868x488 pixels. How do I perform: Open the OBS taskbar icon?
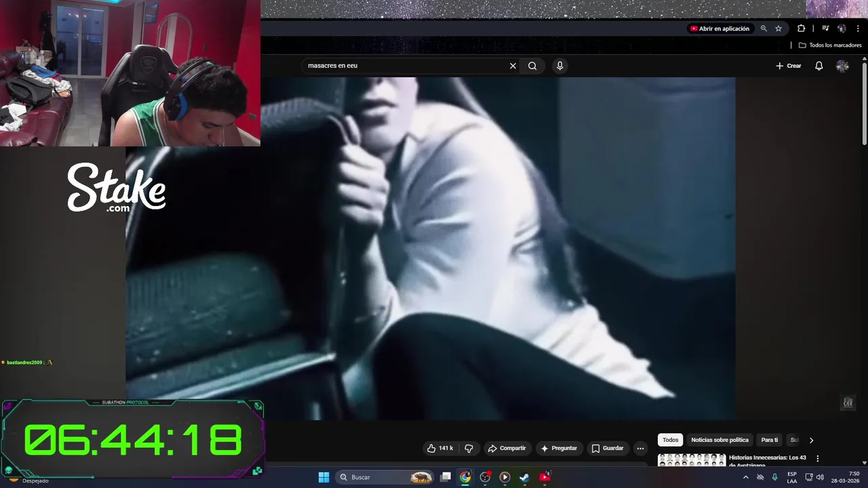pos(485,477)
